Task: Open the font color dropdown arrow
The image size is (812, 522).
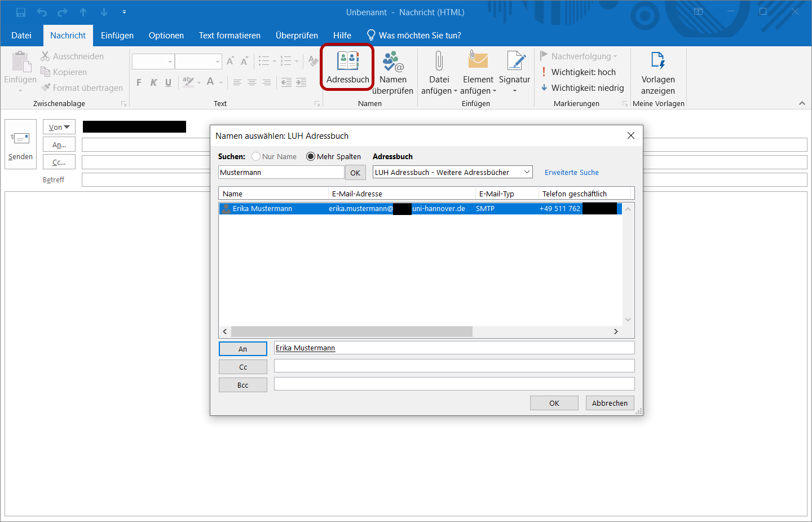Action: [221, 82]
